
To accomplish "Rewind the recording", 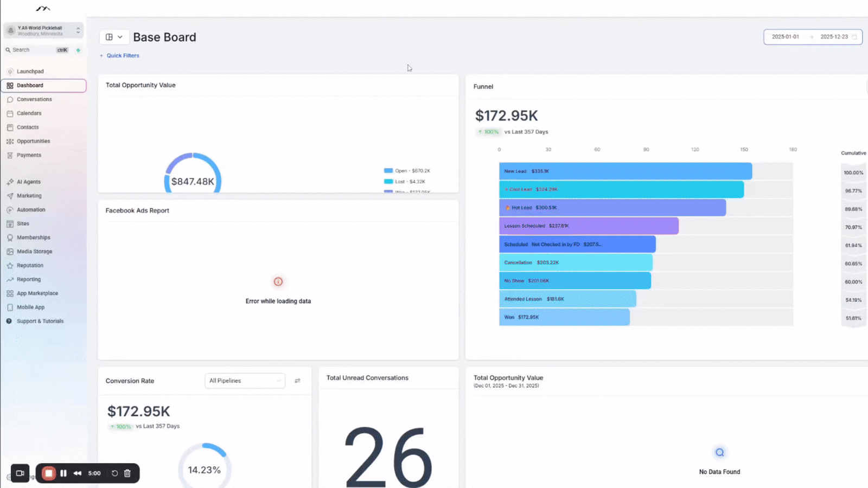I will pyautogui.click(x=78, y=473).
